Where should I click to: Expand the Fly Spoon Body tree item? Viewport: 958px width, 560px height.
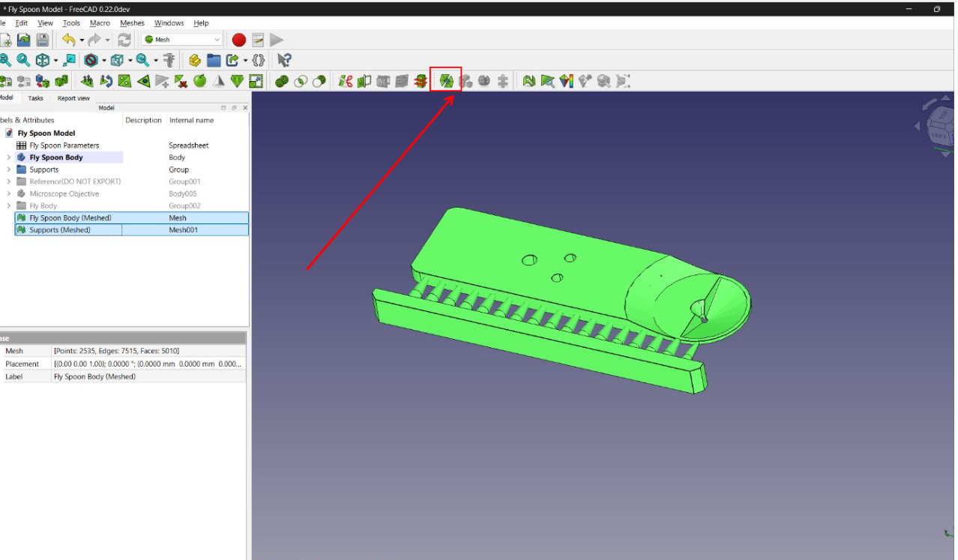[8, 157]
